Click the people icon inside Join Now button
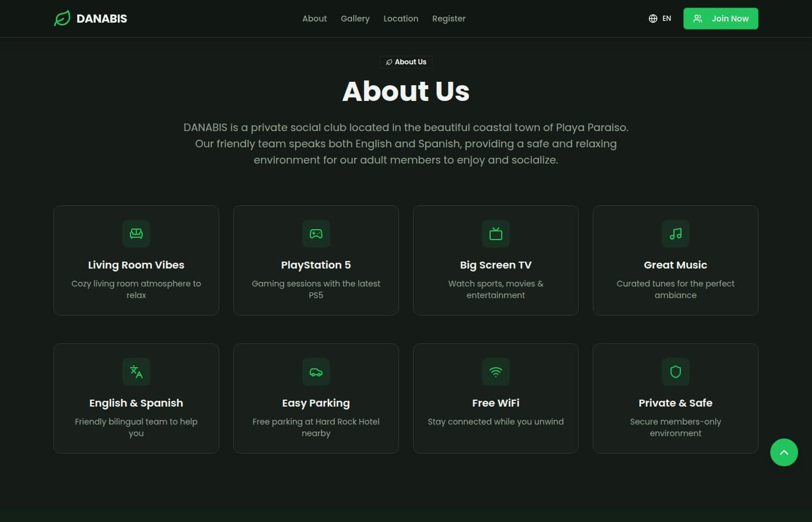 pyautogui.click(x=698, y=18)
